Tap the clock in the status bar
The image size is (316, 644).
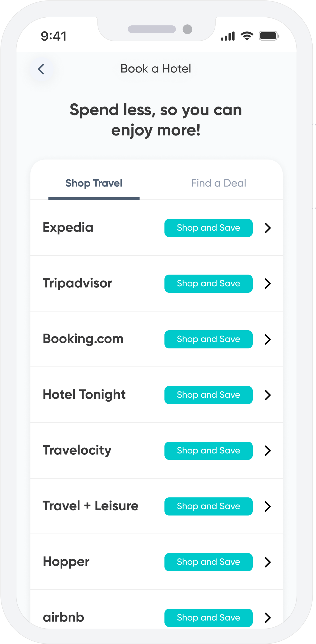53,36
